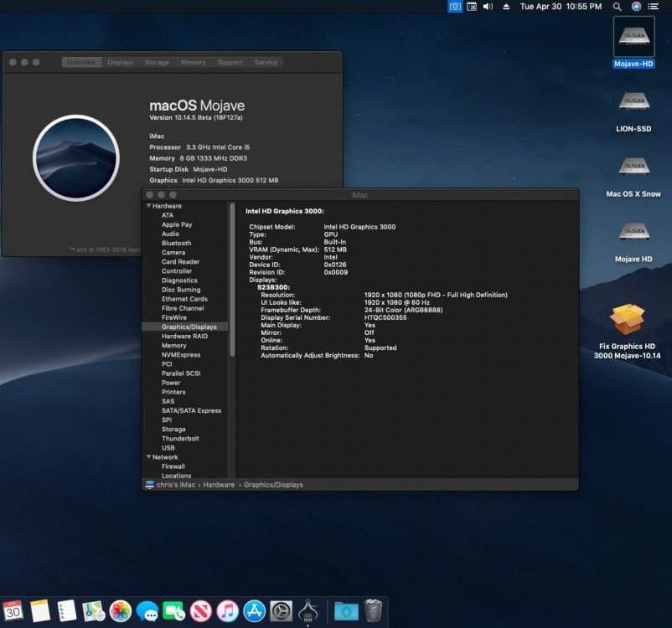Select Thunderbolt in the hardware sidebar

180,438
